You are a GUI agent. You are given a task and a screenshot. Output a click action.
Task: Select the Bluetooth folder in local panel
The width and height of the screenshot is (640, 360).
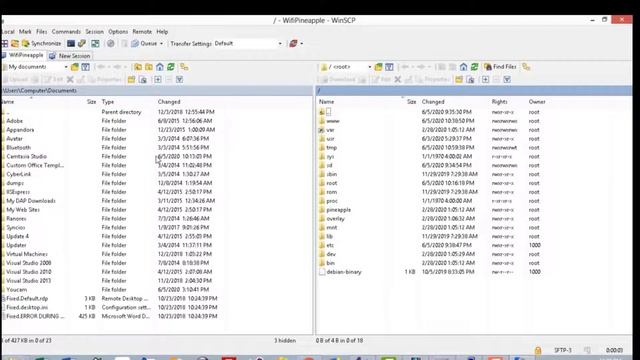[18, 147]
